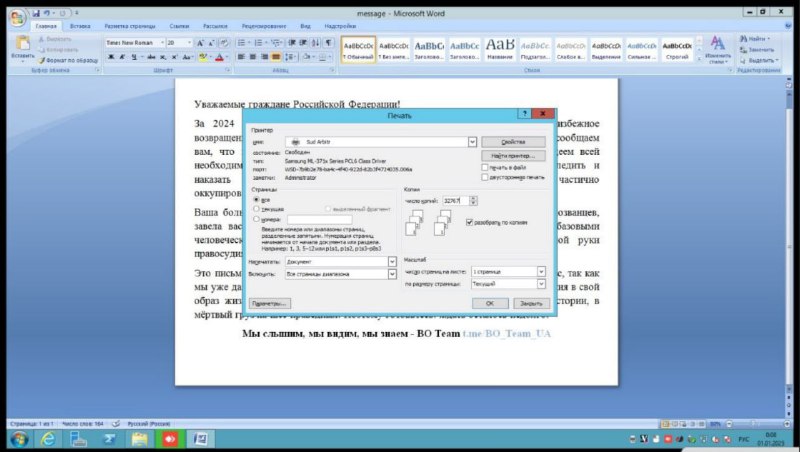The width and height of the screenshot is (800, 452).
Task: Click the Найти (Find) button in the ribbon
Action: pyautogui.click(x=755, y=39)
